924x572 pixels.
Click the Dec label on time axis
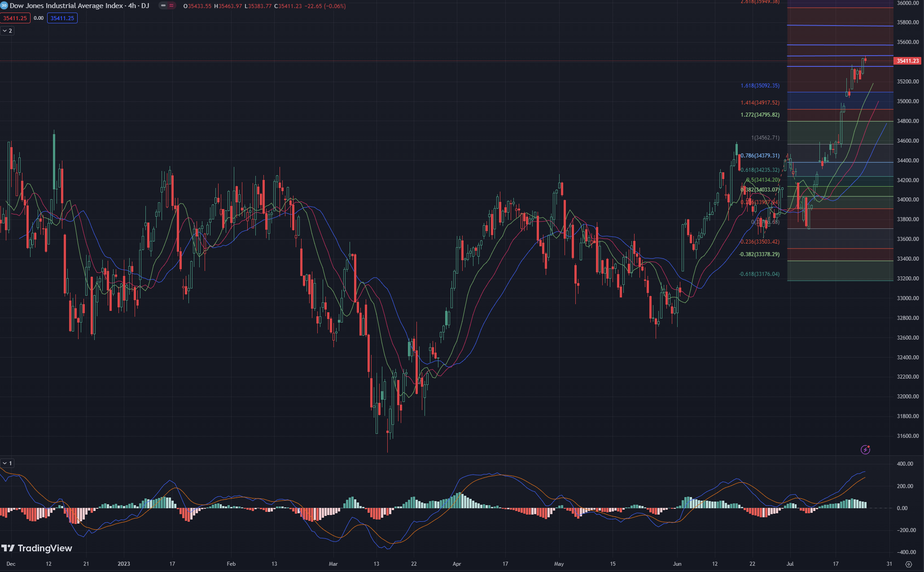(x=11, y=564)
